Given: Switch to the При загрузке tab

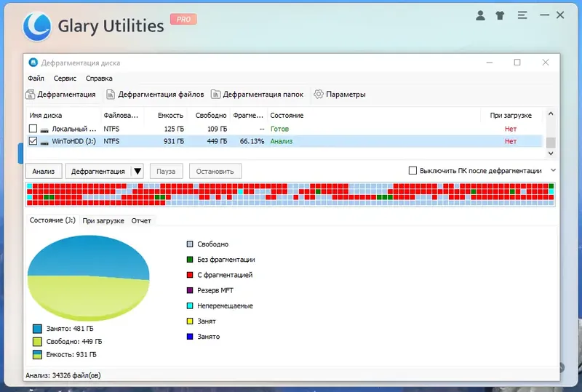Looking at the screenshot, I should click(x=103, y=220).
